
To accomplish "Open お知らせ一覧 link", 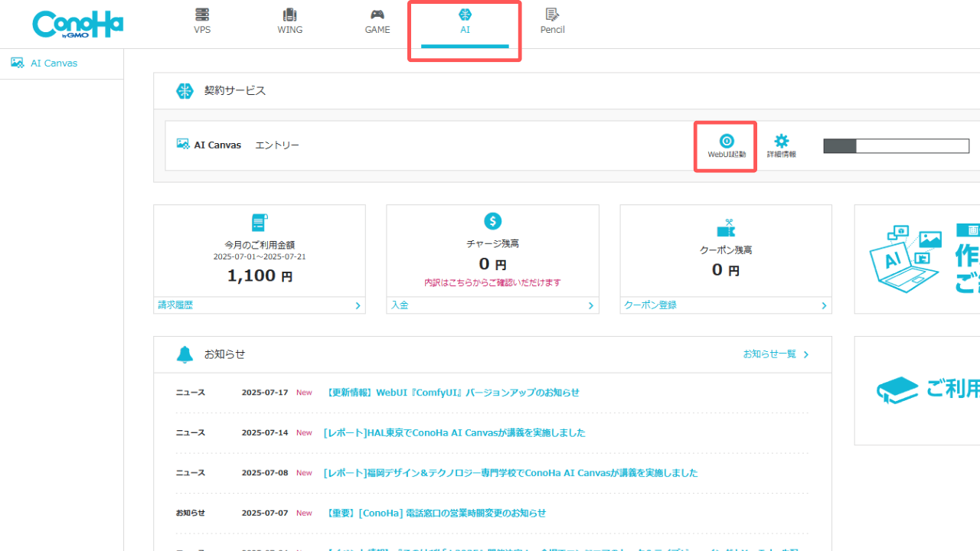I will pyautogui.click(x=769, y=354).
